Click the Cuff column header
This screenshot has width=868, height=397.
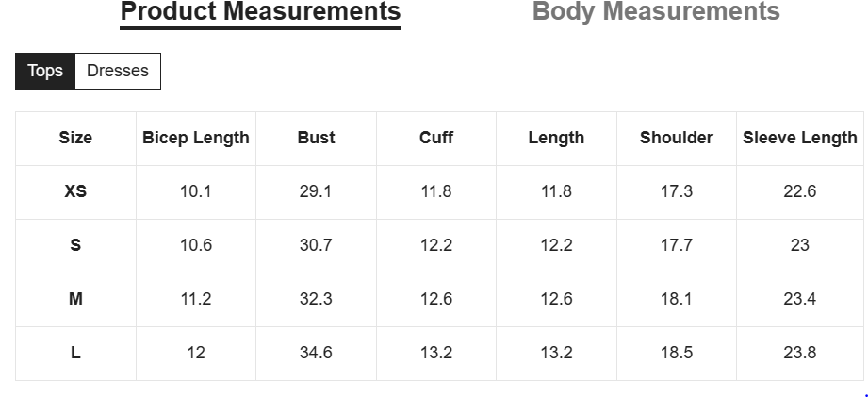click(x=436, y=138)
